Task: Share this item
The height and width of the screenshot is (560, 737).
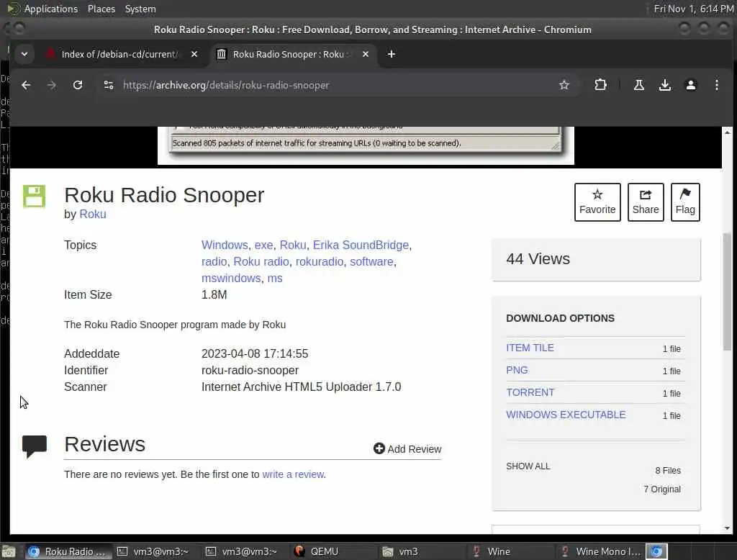Action: [x=646, y=202]
